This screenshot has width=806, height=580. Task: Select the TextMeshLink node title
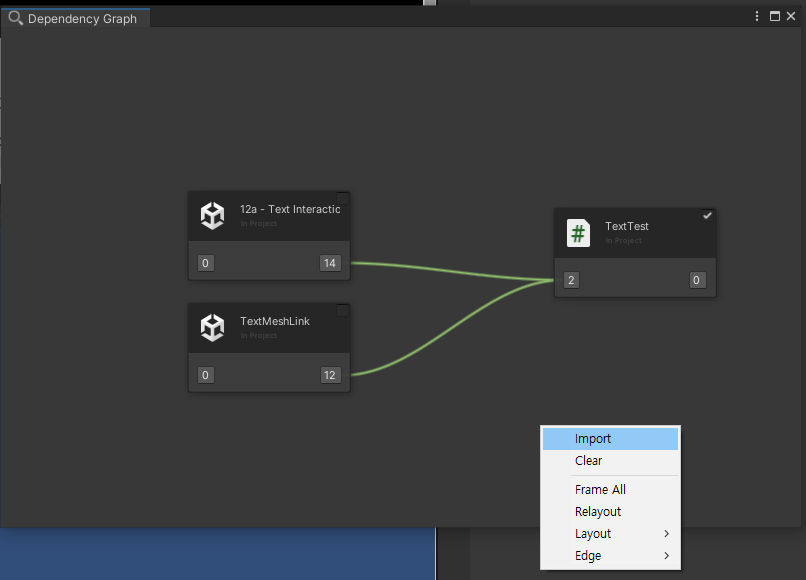(x=274, y=321)
